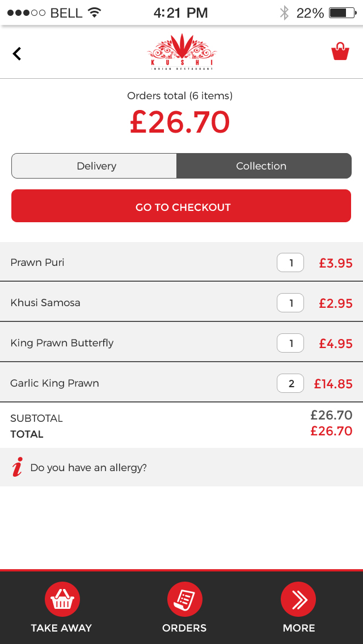
Task: Adjust King Prawn Butterfly quantity box
Action: coord(290,343)
